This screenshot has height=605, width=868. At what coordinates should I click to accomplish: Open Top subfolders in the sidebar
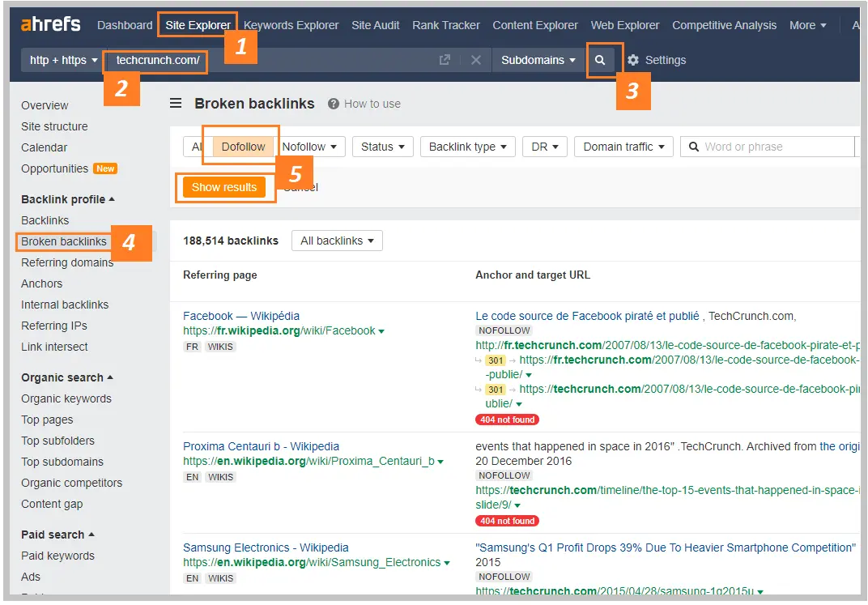point(57,441)
